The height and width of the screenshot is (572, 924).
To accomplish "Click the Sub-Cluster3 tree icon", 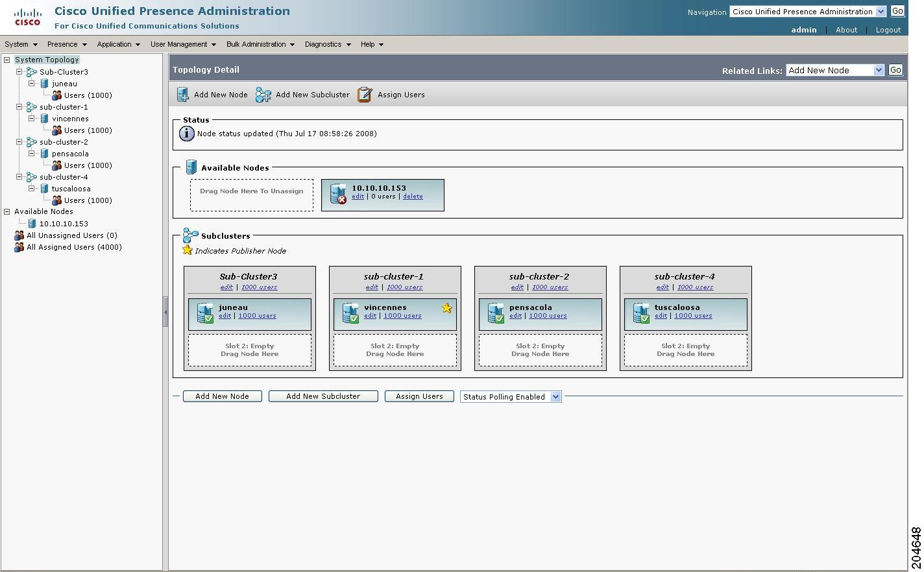I will [31, 72].
